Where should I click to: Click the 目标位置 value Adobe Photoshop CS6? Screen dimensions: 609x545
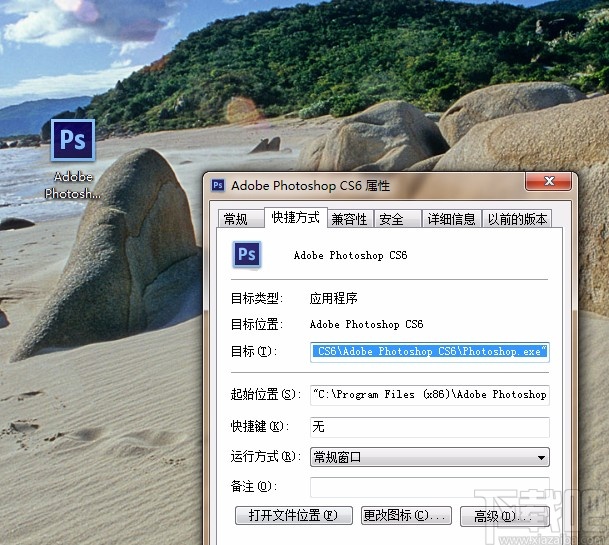[366, 324]
